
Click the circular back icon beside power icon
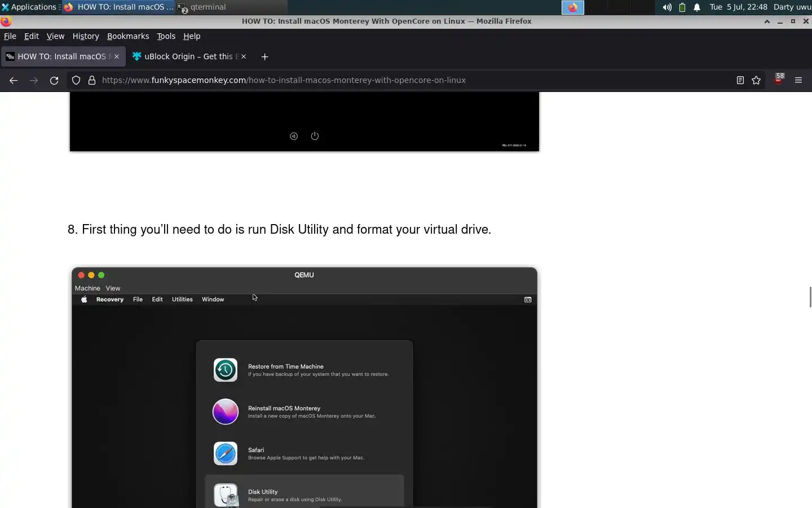(x=294, y=136)
